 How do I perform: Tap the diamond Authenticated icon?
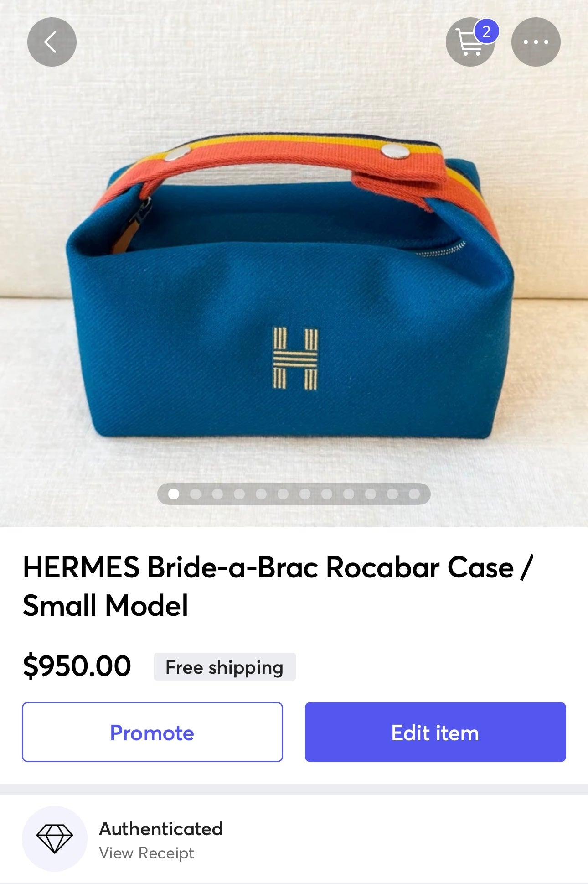pos(55,838)
